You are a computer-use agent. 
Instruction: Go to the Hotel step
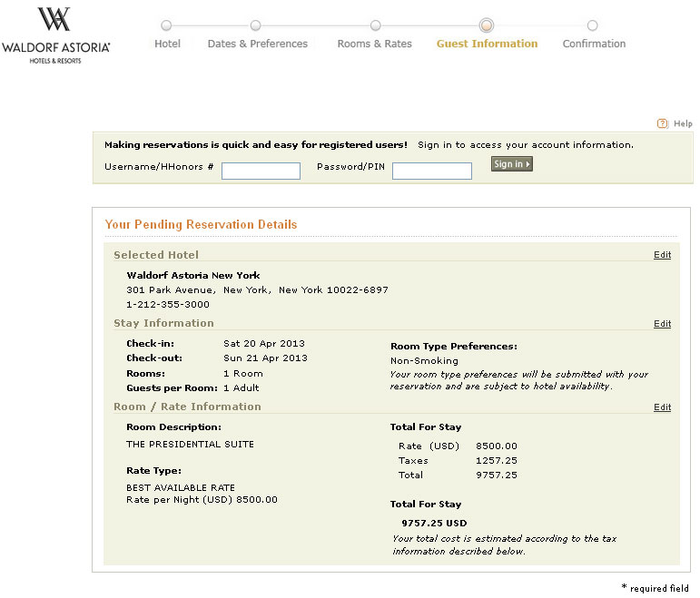167,44
